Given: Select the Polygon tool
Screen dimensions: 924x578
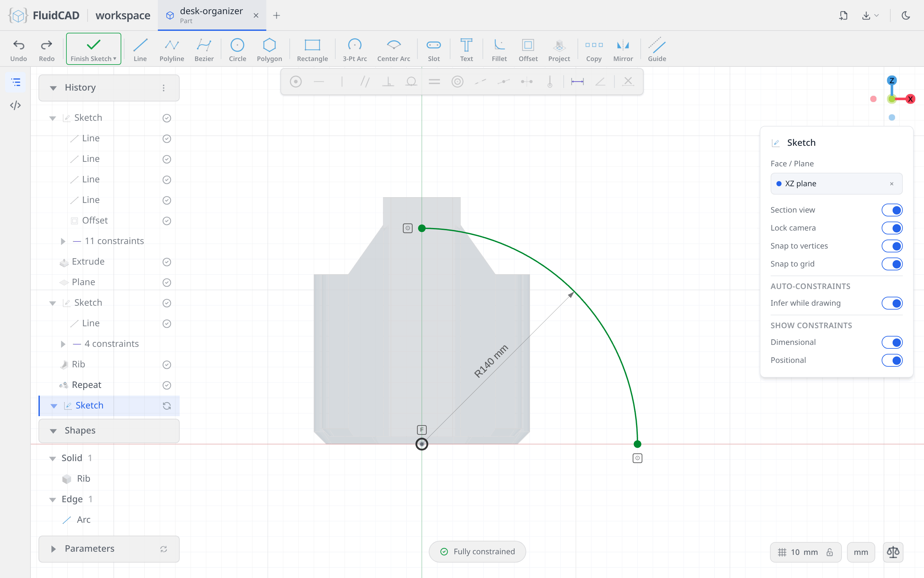Looking at the screenshot, I should [269, 49].
